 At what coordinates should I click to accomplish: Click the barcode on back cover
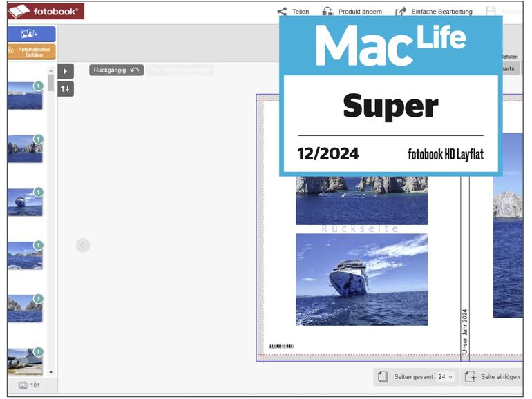[281, 346]
